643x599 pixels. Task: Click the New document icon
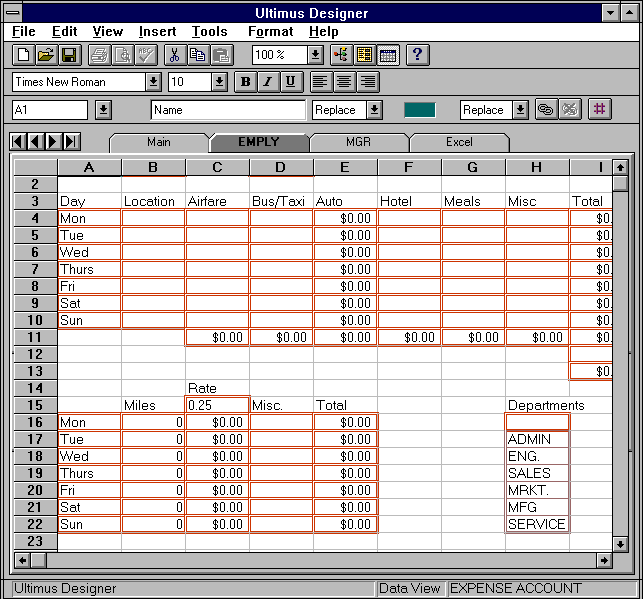pos(23,55)
